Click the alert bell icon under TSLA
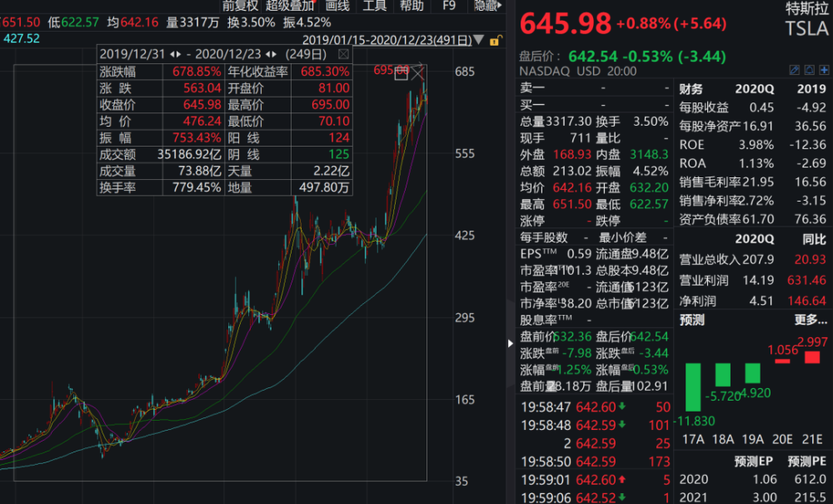Screen dimensions: 833x504 click(x=810, y=70)
